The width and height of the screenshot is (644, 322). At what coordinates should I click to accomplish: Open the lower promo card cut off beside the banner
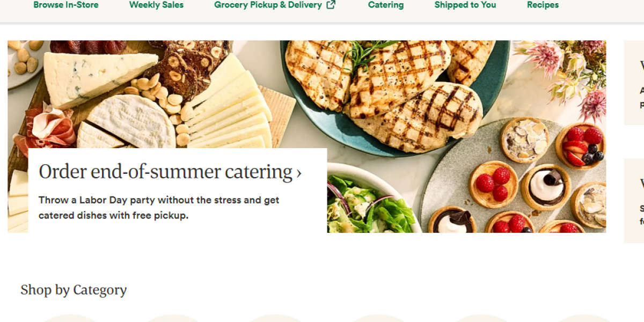pos(634,201)
